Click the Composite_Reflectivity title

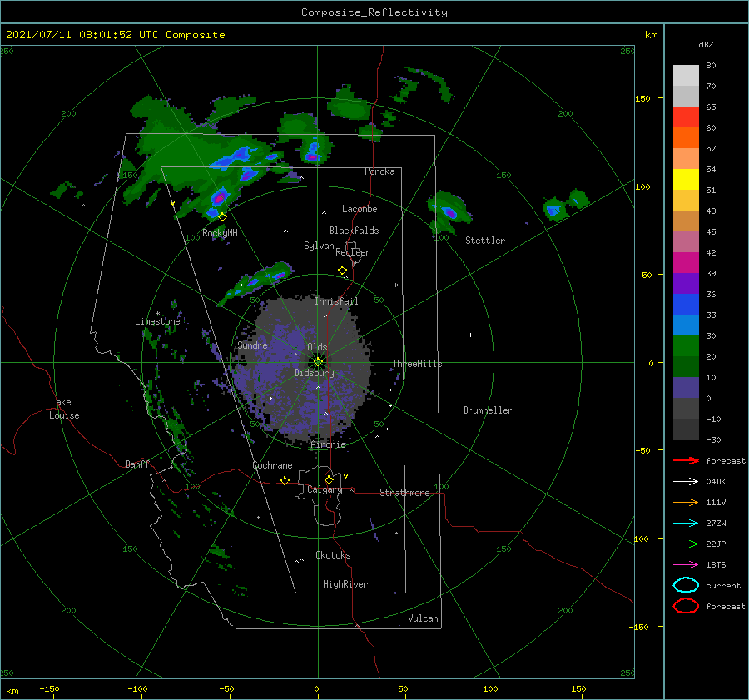[374, 12]
